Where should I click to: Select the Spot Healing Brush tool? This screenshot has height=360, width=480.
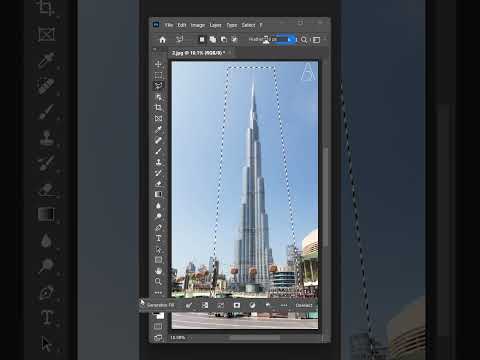pos(158,140)
